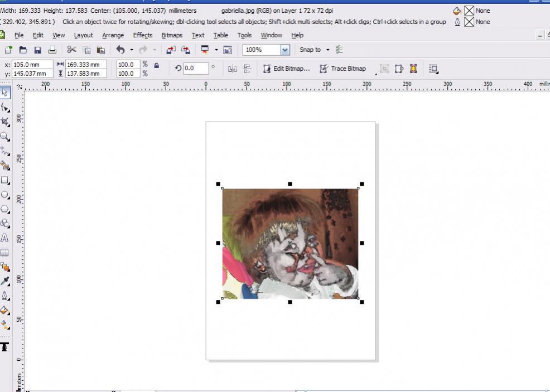Open the Layout menu
Viewport: 550px width, 392px height.
click(x=84, y=36)
